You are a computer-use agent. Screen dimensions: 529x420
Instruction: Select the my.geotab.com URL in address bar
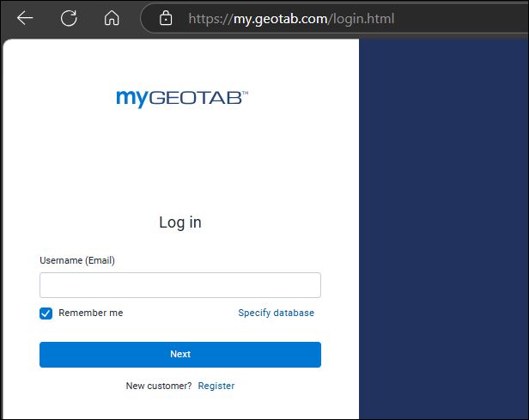291,19
